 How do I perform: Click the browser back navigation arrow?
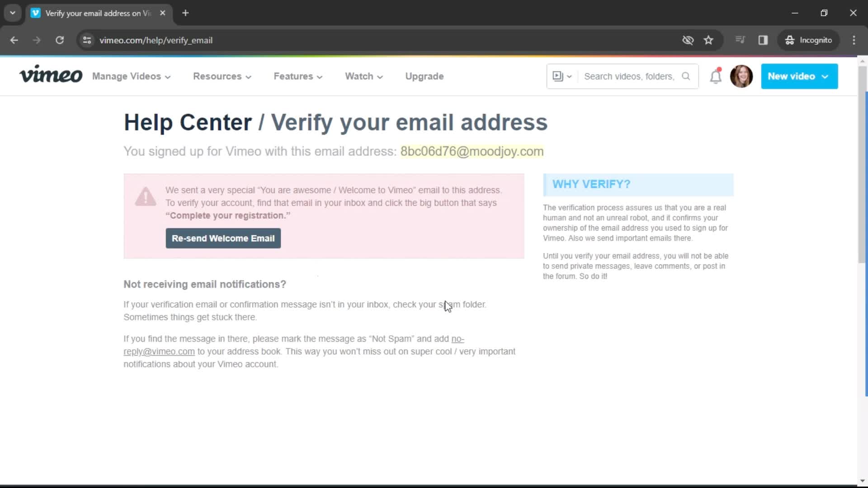[x=14, y=40]
